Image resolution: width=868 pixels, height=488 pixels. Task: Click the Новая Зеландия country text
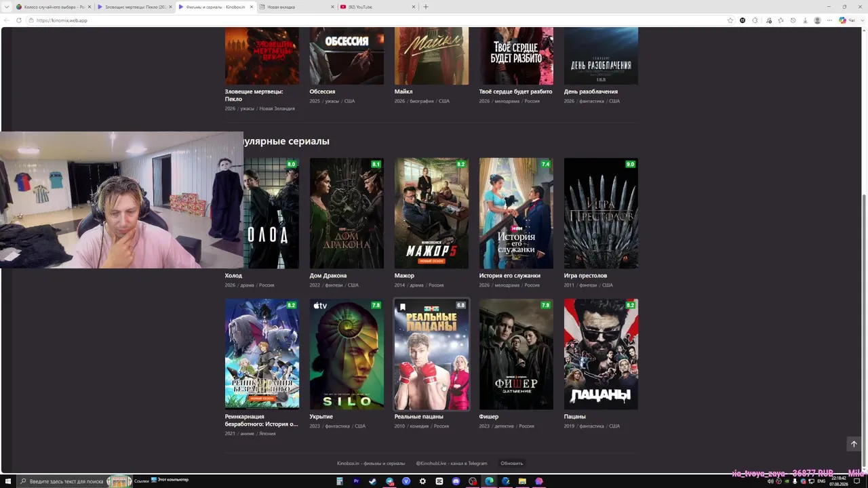pyautogui.click(x=277, y=108)
